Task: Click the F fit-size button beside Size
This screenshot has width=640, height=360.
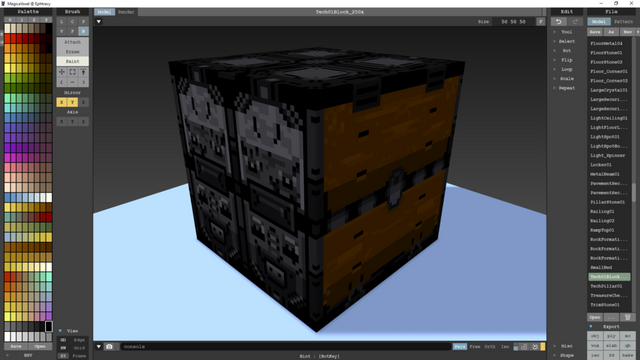Action: tap(540, 22)
